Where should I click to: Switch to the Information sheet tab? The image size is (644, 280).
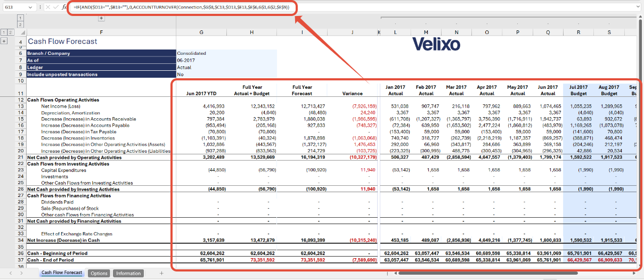click(x=128, y=273)
